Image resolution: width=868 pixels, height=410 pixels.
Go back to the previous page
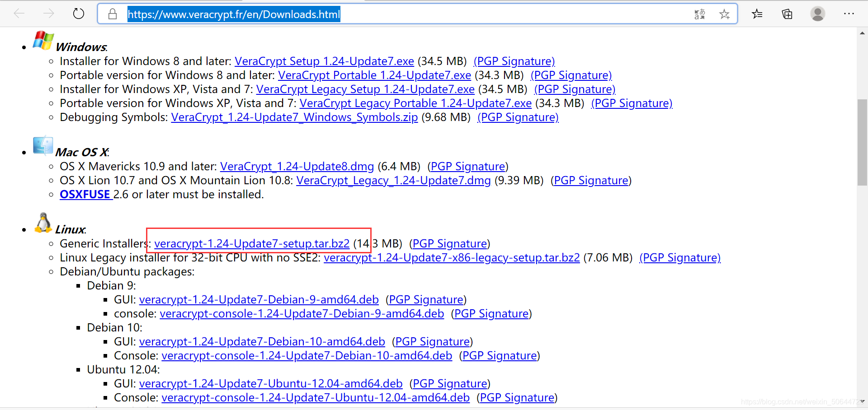pos(19,14)
